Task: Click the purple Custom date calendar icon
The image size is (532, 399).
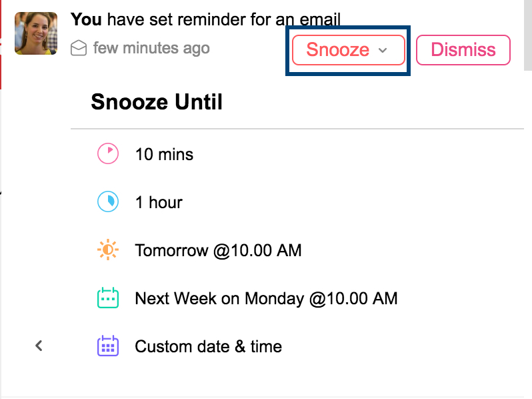Action: pyautogui.click(x=108, y=346)
